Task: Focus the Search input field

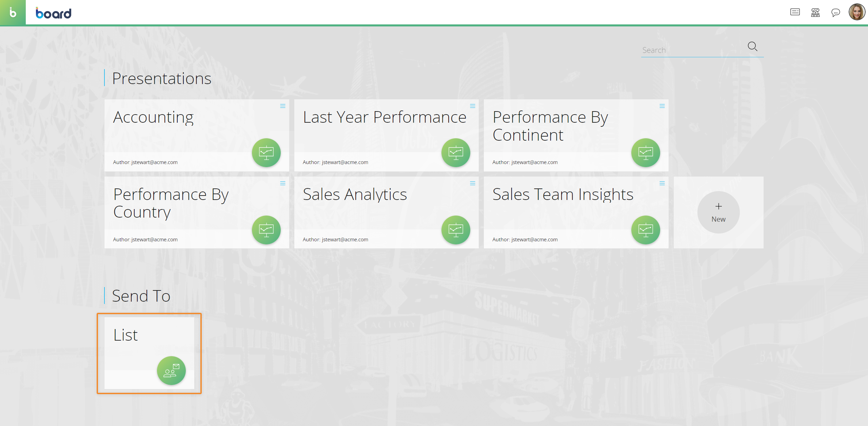Action: [692, 50]
